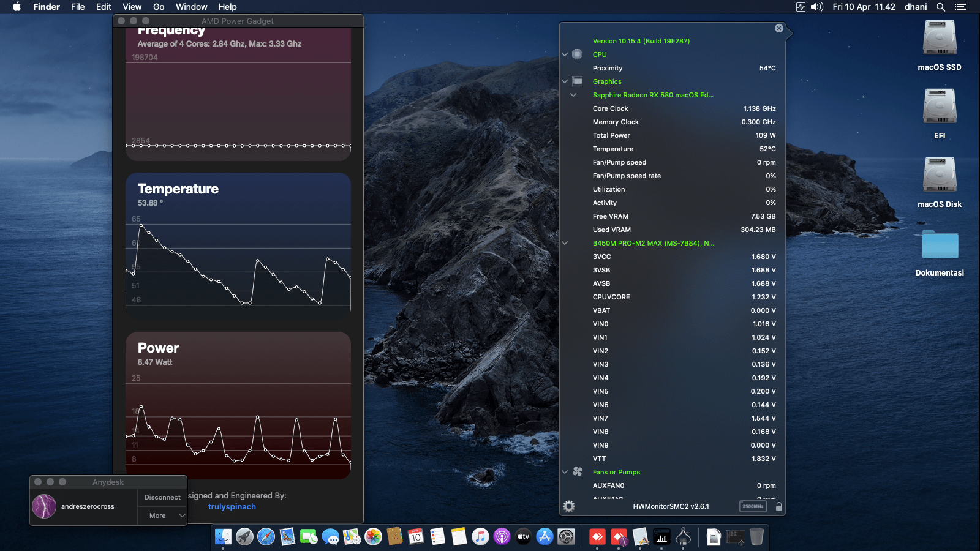This screenshot has width=980, height=551.
Task: Open the Finder menu
Action: click(x=47, y=7)
